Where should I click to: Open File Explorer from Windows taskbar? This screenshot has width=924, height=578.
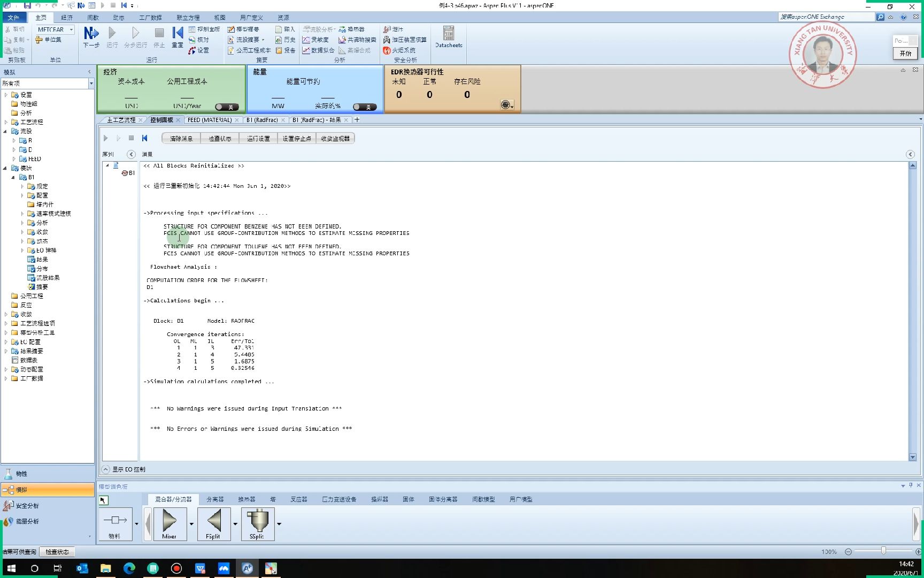click(105, 568)
